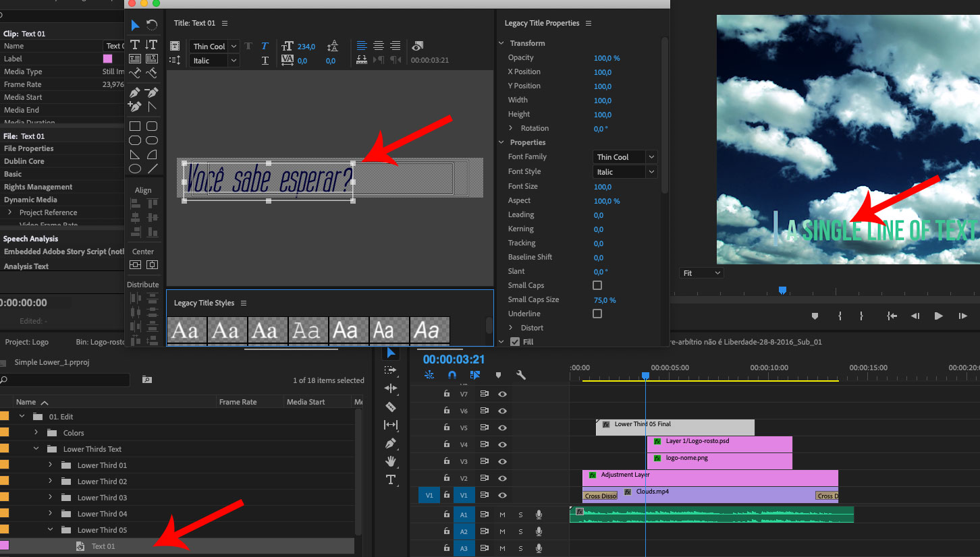Click Mark In in the program monitor
Screen dimensions: 980x557
click(x=840, y=316)
